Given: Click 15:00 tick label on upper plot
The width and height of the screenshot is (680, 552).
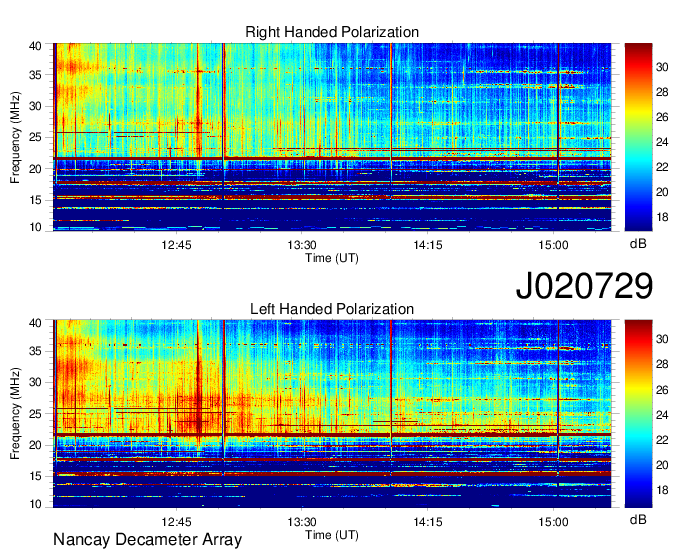Looking at the screenshot, I should click(x=553, y=245).
